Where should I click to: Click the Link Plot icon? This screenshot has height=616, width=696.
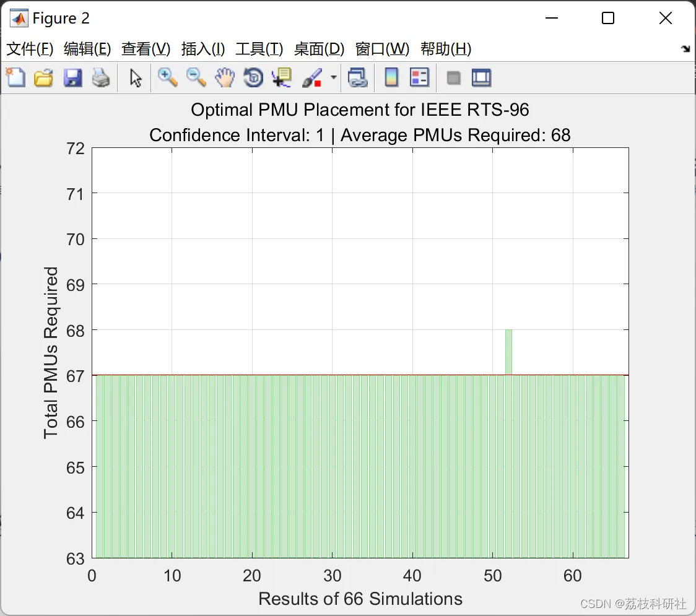[358, 77]
